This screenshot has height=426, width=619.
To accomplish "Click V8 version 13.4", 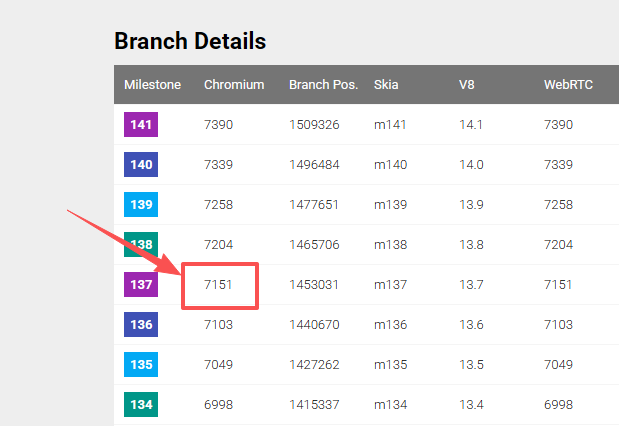I will point(471,405).
